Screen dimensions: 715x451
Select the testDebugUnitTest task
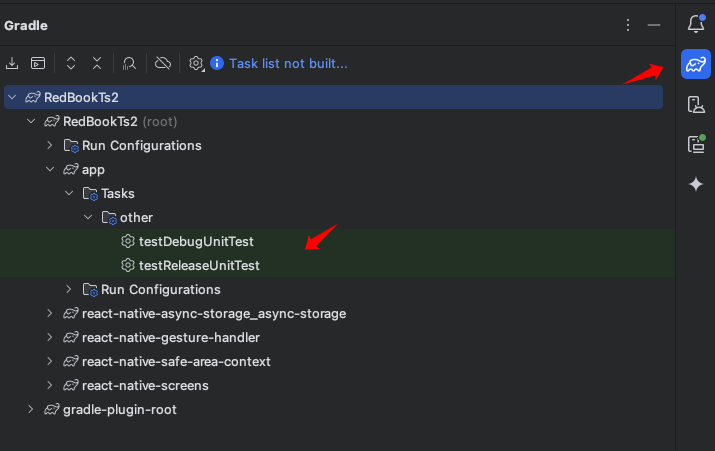click(196, 241)
